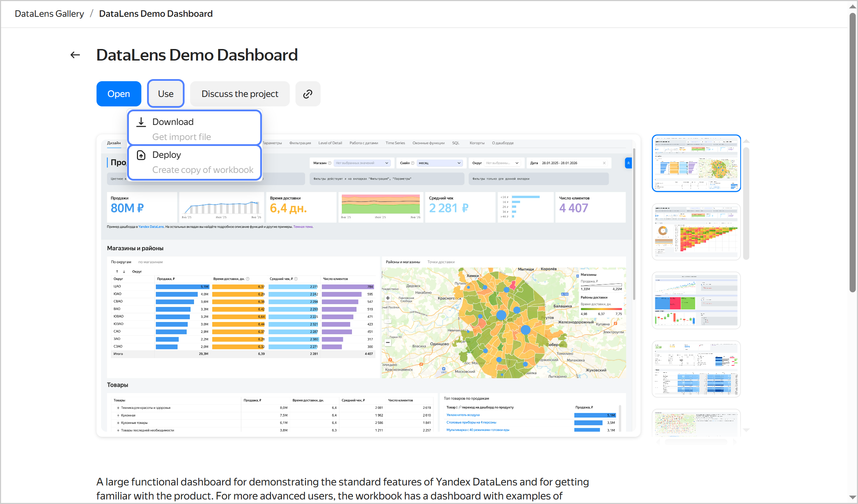Click the Время доставки color gradient legend
Image resolution: width=858 pixels, height=504 pixels.
click(x=601, y=309)
